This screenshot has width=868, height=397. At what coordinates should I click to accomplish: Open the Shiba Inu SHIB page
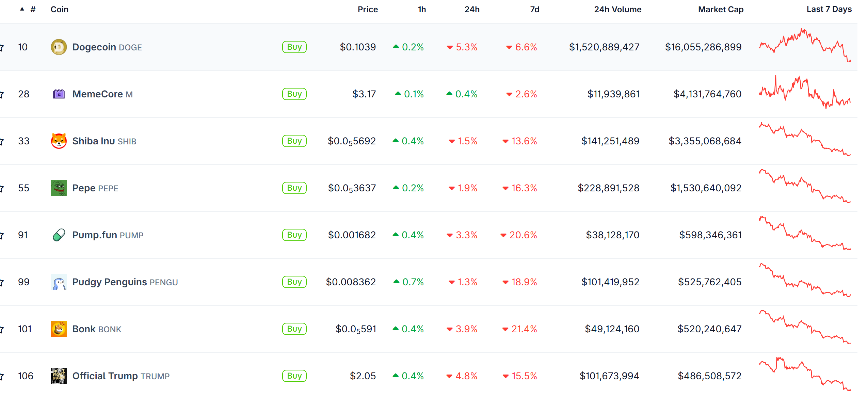tap(104, 141)
